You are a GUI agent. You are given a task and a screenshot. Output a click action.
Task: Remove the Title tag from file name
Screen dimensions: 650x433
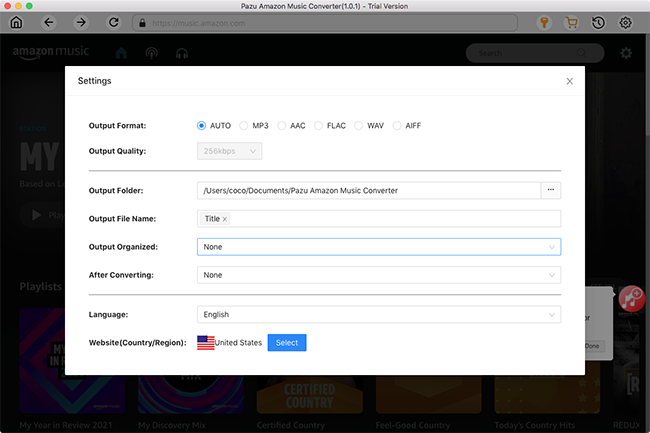(x=224, y=219)
